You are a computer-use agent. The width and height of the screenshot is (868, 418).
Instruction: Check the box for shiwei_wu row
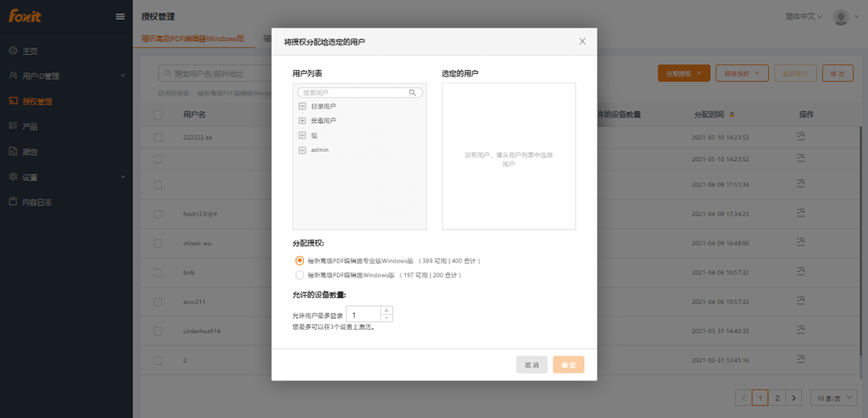click(158, 243)
